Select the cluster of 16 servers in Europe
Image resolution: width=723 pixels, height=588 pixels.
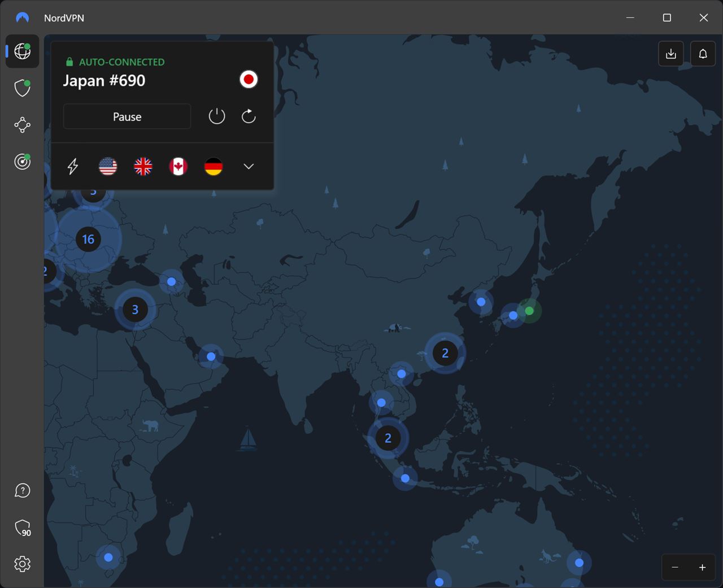coord(88,239)
